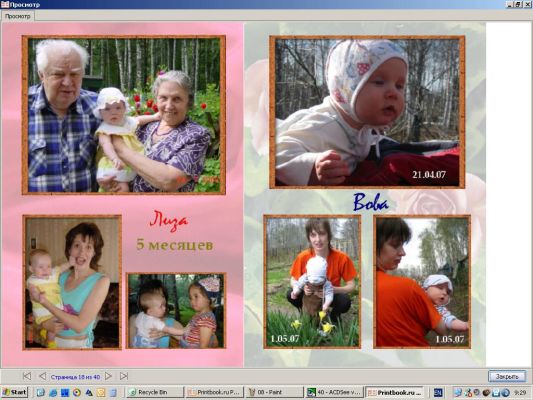
Task: Switch to the Recycle Bin taskbar window
Action: (155, 393)
